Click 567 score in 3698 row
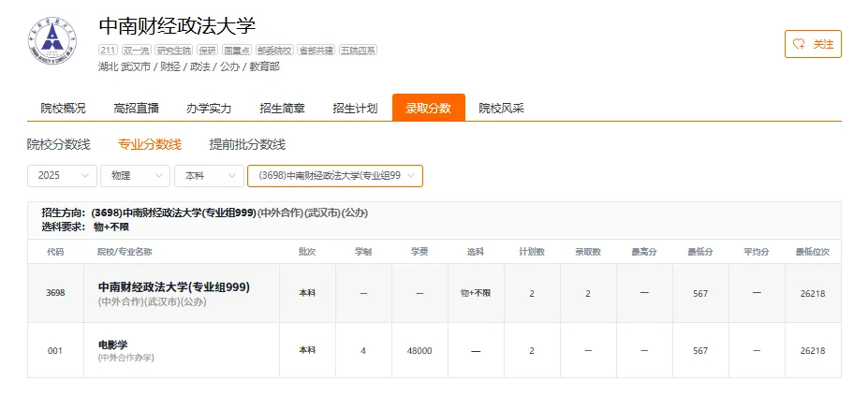This screenshot has height=396, width=868. pos(700,294)
